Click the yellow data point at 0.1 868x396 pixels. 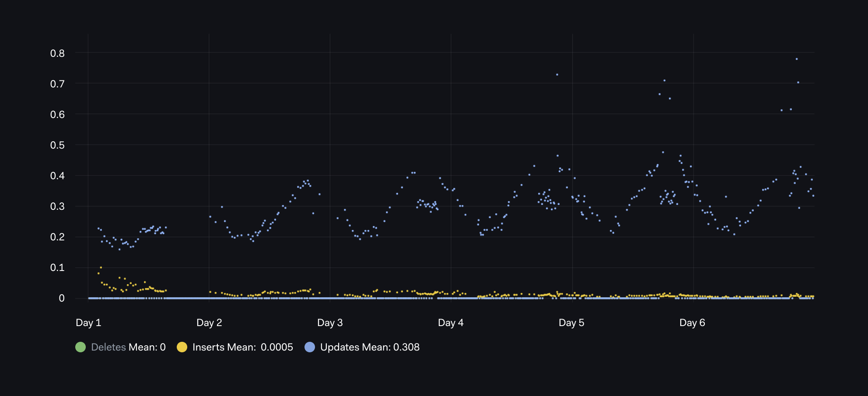pos(101,267)
